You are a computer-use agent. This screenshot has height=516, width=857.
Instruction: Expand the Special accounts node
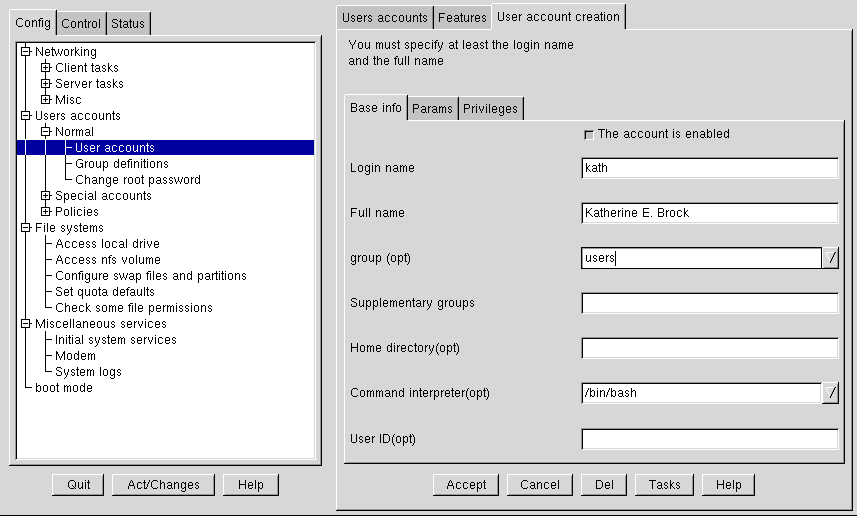coord(46,196)
